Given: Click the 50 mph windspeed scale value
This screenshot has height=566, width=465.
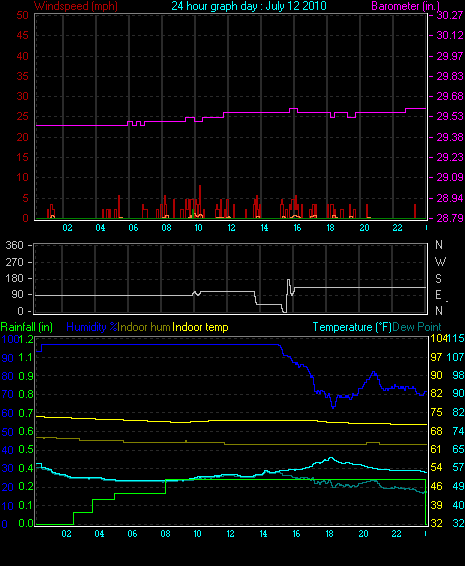Looking at the screenshot, I should pyautogui.click(x=22, y=15).
